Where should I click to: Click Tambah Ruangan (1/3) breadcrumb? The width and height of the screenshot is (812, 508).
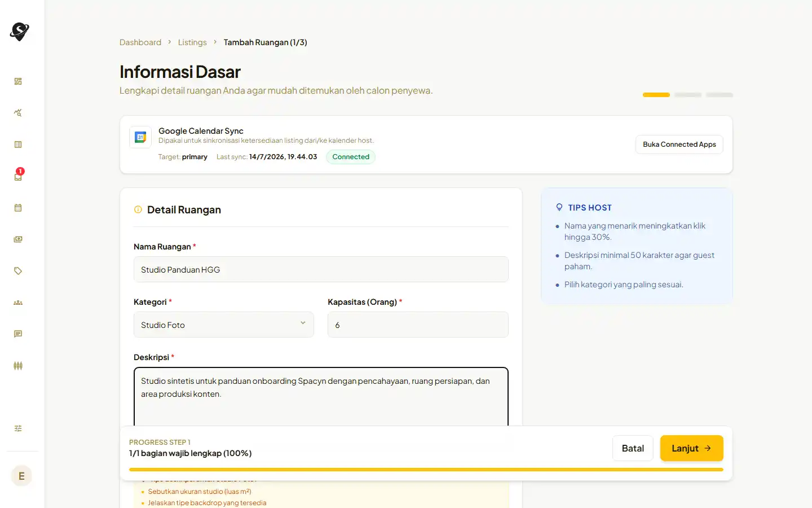pyautogui.click(x=266, y=42)
